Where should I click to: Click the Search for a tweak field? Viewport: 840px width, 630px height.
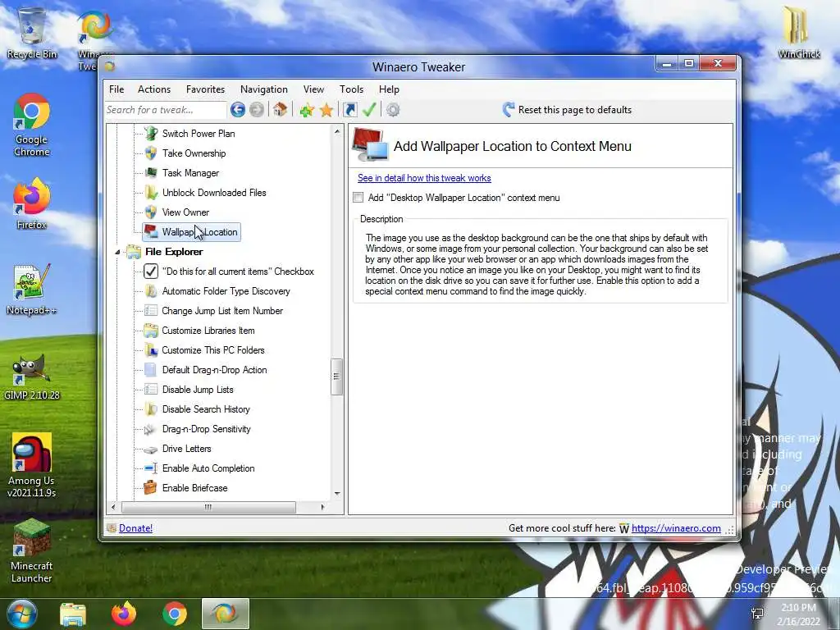(x=166, y=110)
